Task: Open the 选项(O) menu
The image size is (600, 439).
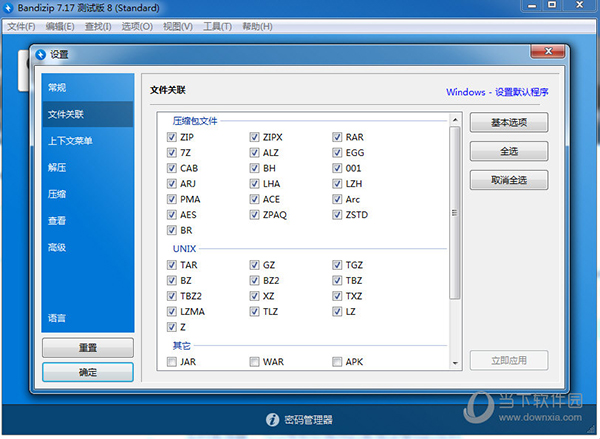Action: (x=137, y=26)
